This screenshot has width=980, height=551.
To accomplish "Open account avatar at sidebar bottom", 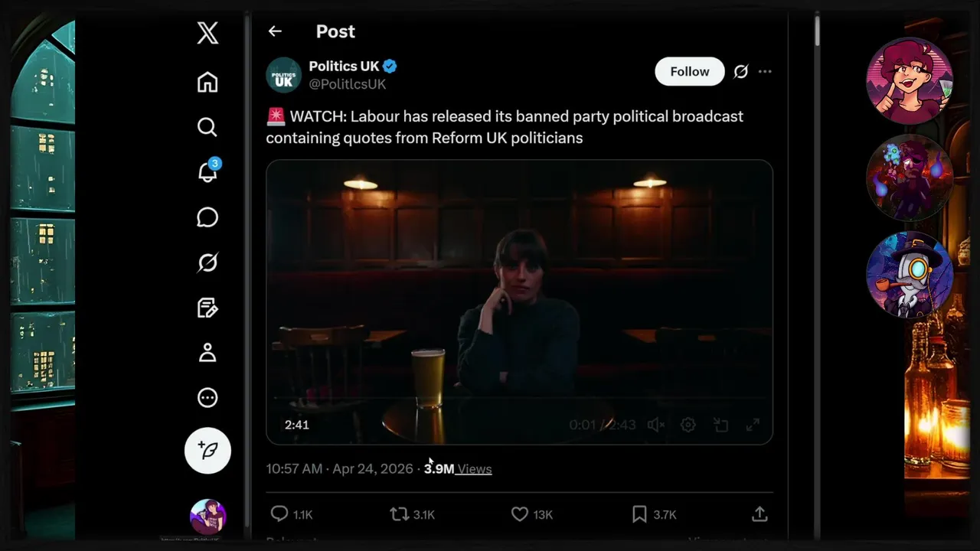I will point(207,517).
